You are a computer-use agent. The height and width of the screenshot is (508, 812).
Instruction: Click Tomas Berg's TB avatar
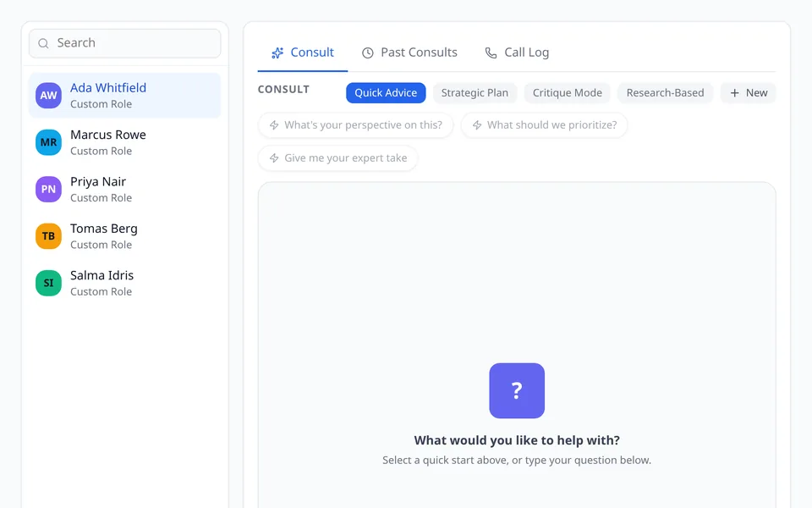coord(49,236)
